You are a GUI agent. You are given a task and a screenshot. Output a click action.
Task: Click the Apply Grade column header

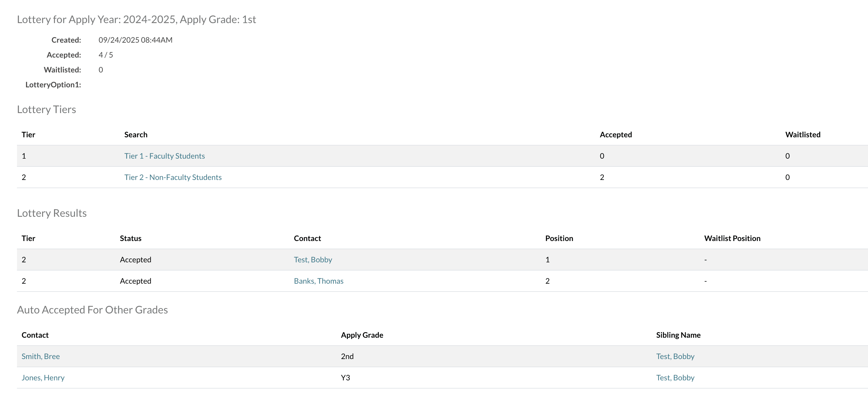coord(362,335)
